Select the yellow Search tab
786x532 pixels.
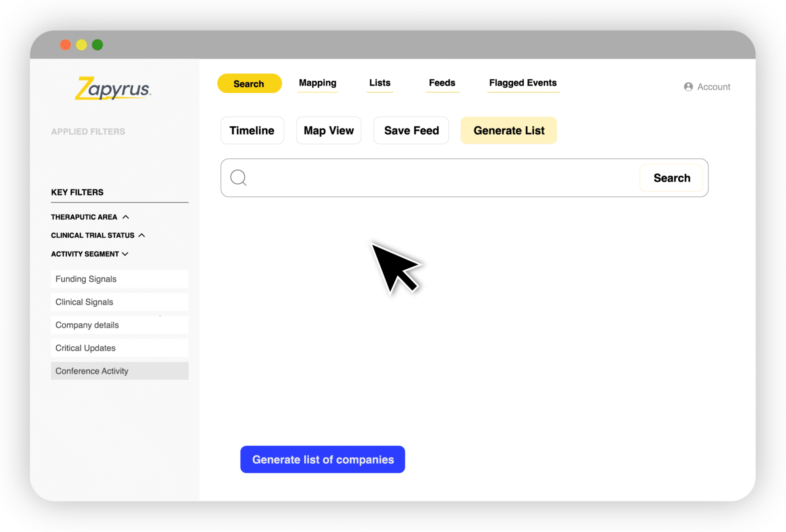click(x=249, y=83)
